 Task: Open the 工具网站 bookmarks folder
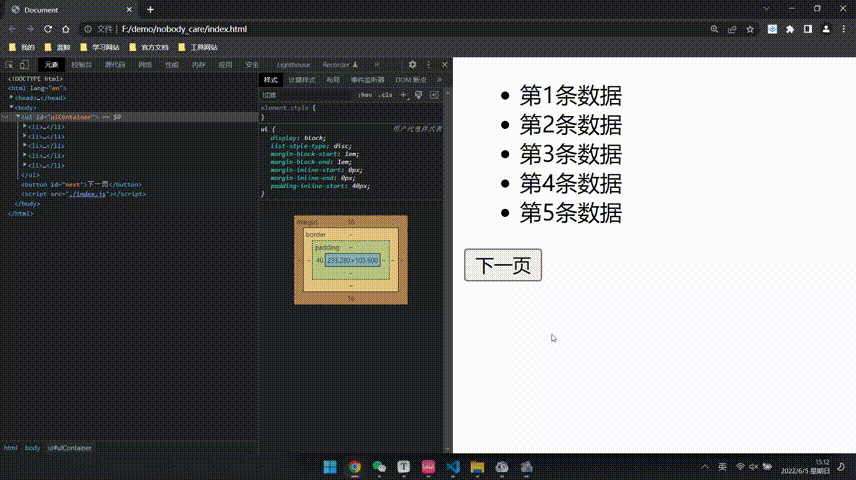[198, 48]
